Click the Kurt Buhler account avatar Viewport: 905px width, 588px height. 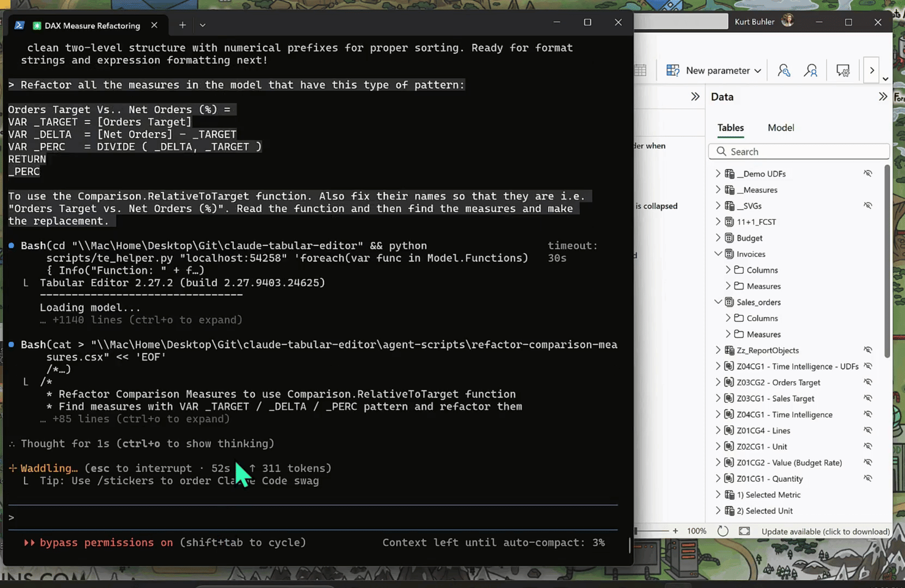[x=787, y=21]
